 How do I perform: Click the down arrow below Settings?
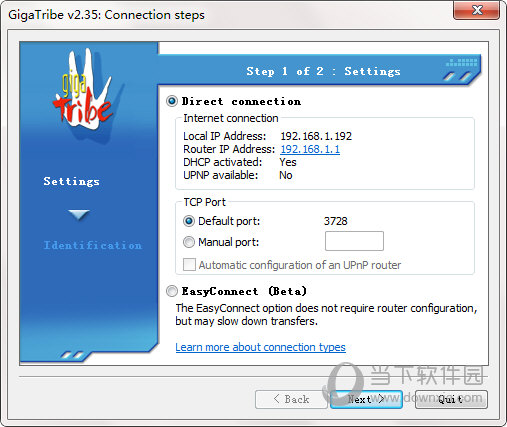pos(79,215)
